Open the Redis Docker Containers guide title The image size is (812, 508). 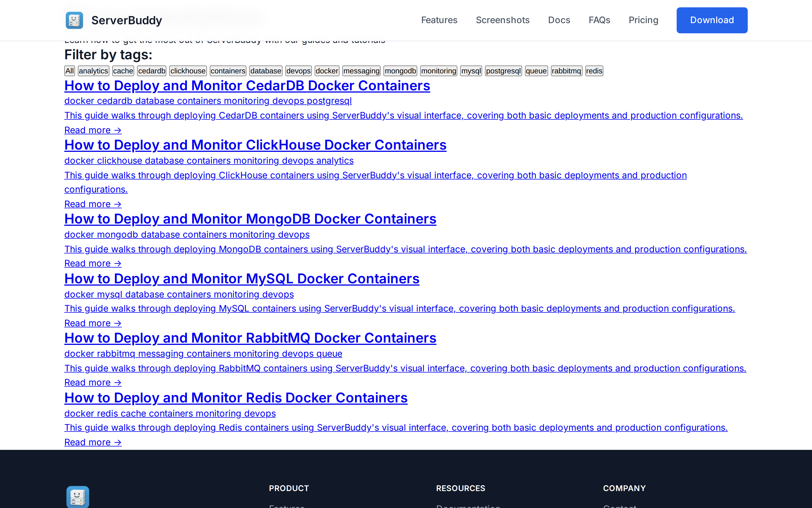(236, 398)
